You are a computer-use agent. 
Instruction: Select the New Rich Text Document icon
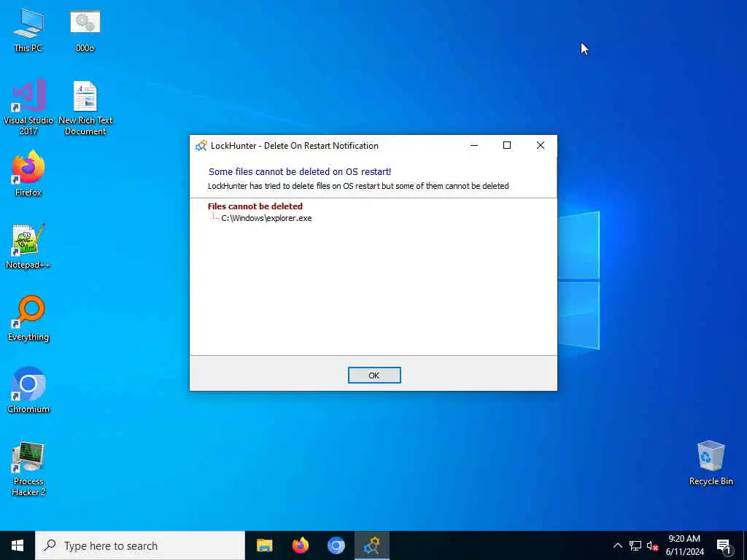point(85,108)
